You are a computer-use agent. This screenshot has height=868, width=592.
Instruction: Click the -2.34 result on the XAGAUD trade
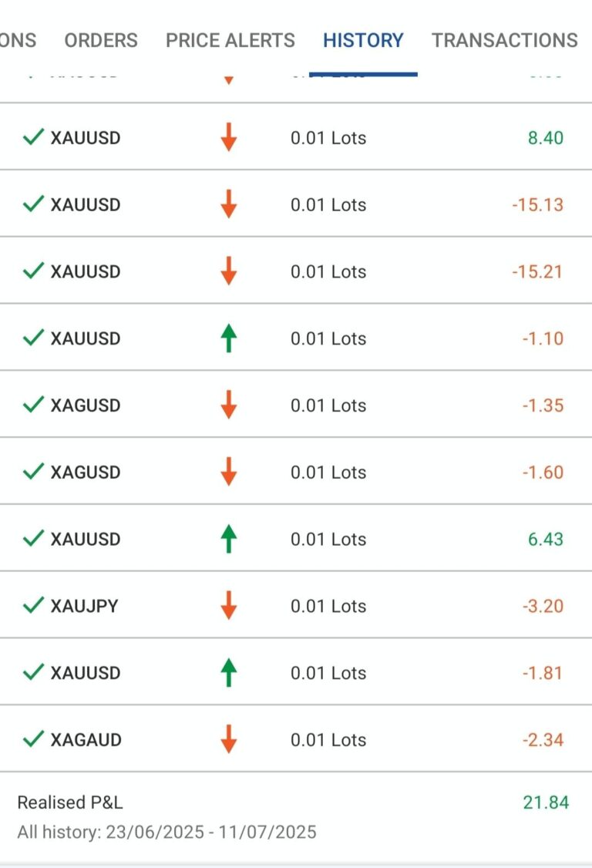543,739
